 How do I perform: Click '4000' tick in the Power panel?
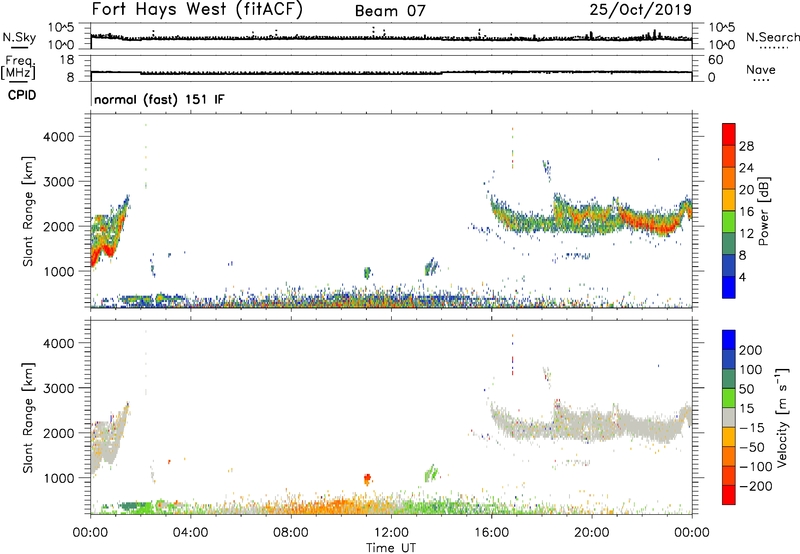[x=59, y=137]
